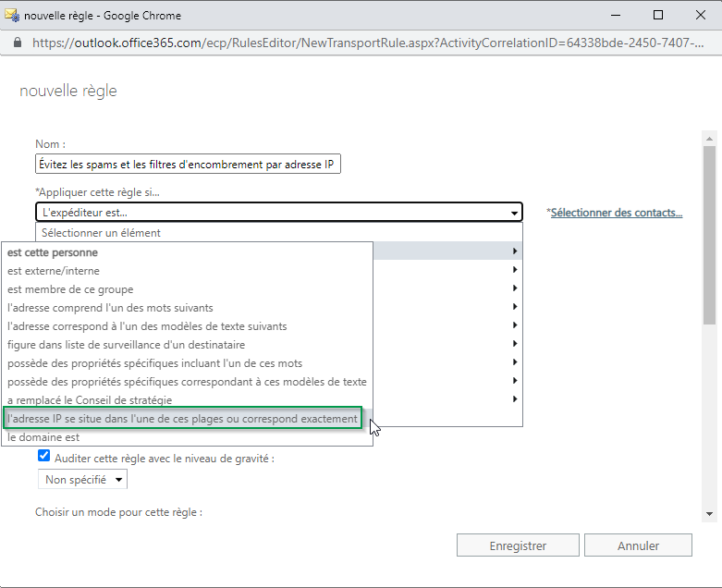Open the 'Sélectionner des contacts...' link

click(x=616, y=213)
